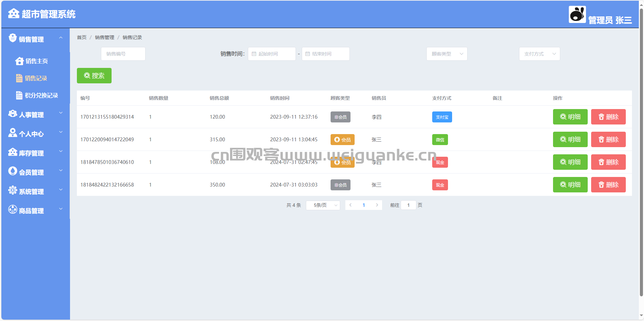644x321 pixels.
Task: Open the 支付方式 filter dropdown
Action: [x=539, y=54]
